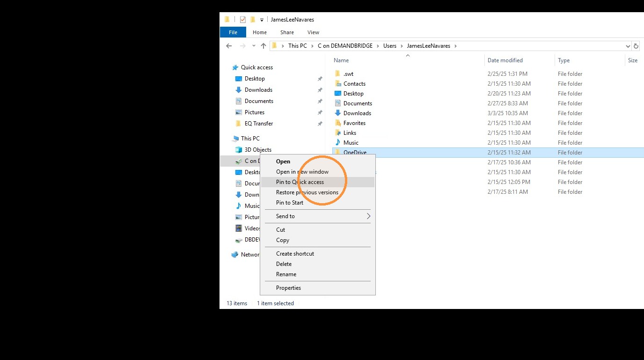Open EQ Transfer folder in Quick access
This screenshot has width=644, height=360.
click(x=259, y=124)
